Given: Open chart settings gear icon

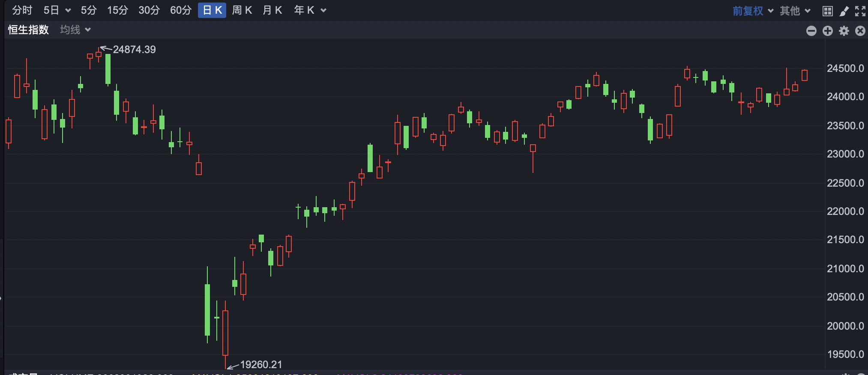Looking at the screenshot, I should 844,31.
